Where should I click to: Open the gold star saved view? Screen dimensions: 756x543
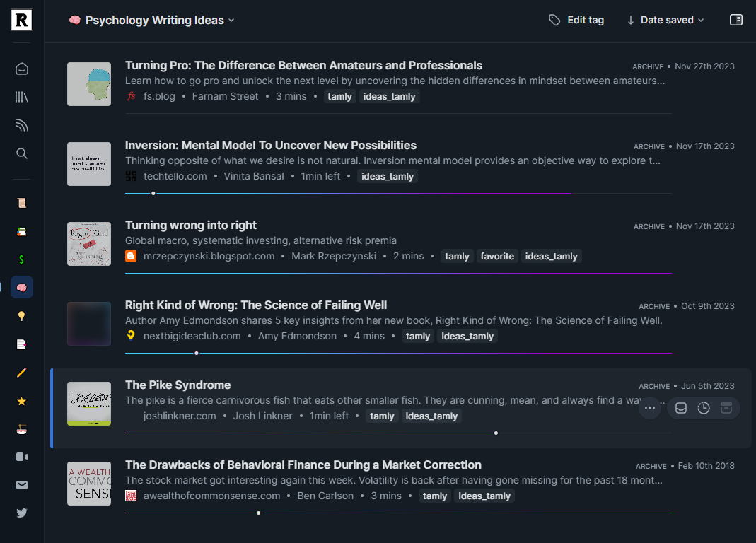[x=22, y=401]
